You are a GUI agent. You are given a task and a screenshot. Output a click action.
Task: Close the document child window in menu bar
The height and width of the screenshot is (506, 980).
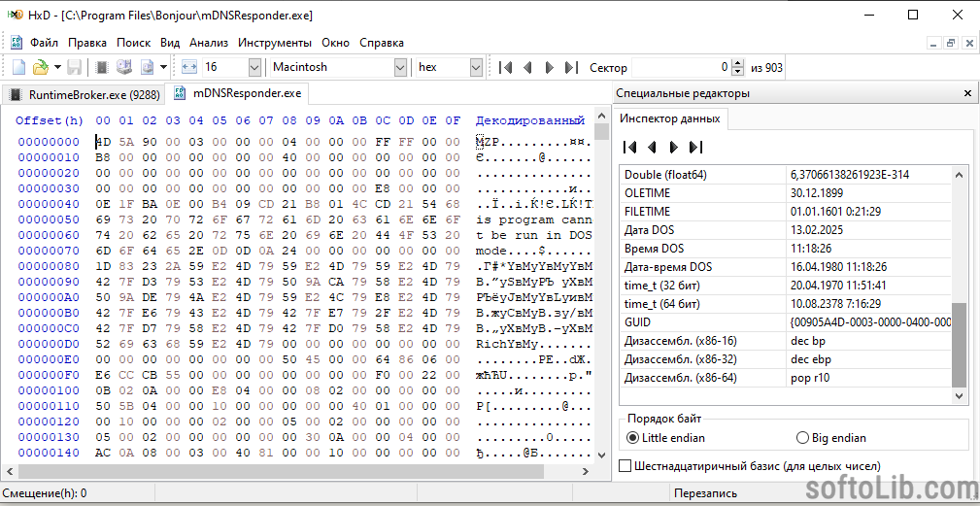968,43
